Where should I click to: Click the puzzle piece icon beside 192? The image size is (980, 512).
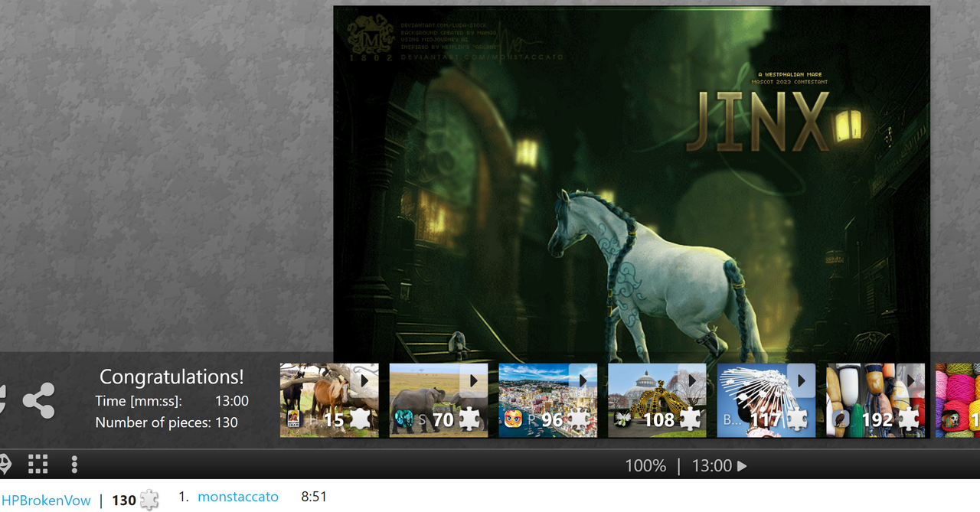tap(908, 419)
